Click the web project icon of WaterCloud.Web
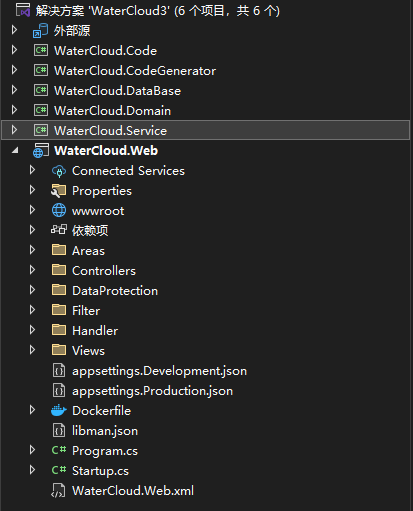This screenshot has height=511, width=413. click(x=41, y=151)
